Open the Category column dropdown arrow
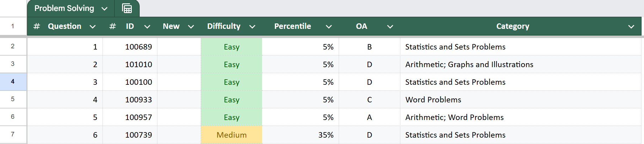644x144 pixels. [x=631, y=27]
